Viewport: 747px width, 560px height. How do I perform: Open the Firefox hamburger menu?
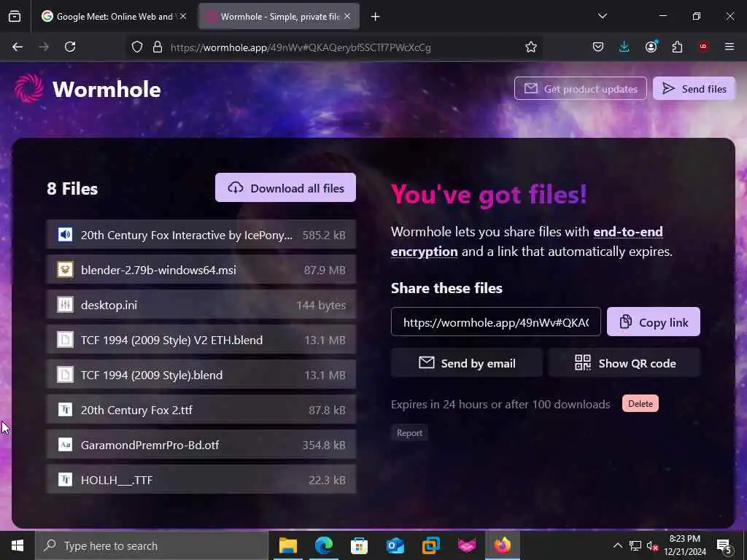[x=729, y=47]
